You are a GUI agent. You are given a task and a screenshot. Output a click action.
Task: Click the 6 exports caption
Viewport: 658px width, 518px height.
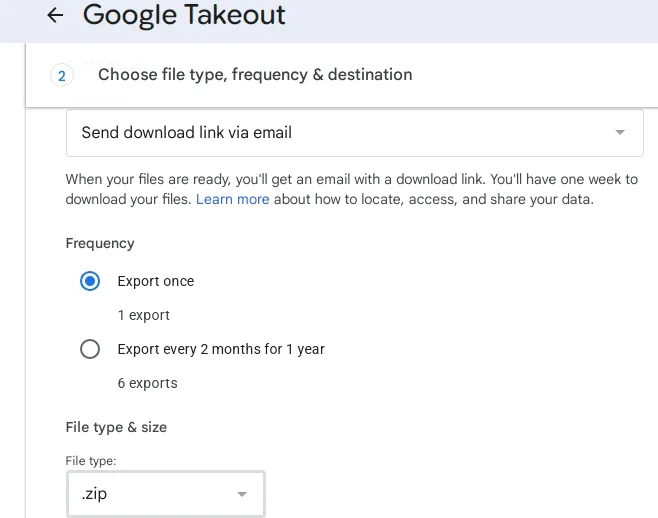pyautogui.click(x=147, y=383)
